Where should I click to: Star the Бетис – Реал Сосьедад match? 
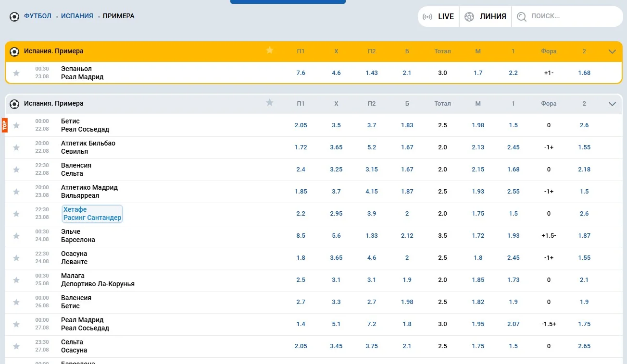[16, 125]
